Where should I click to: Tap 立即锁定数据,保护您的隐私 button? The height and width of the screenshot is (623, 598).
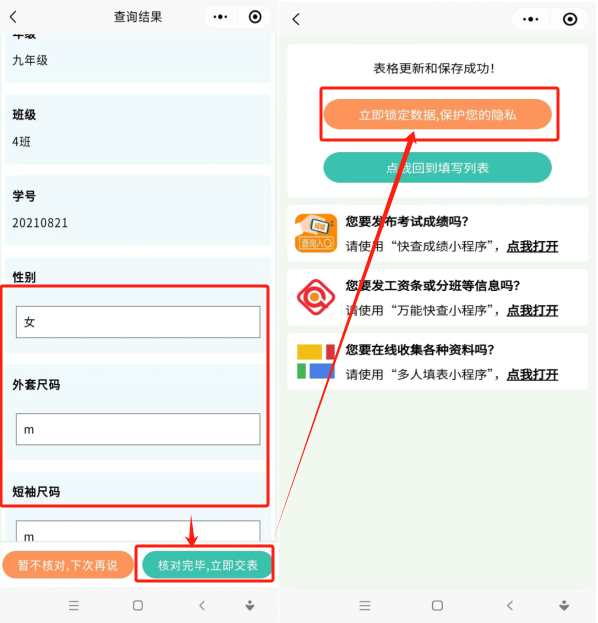(x=437, y=114)
